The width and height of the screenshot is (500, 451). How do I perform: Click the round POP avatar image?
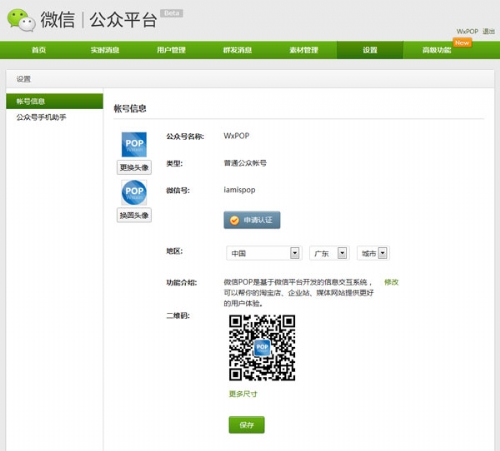[134, 192]
